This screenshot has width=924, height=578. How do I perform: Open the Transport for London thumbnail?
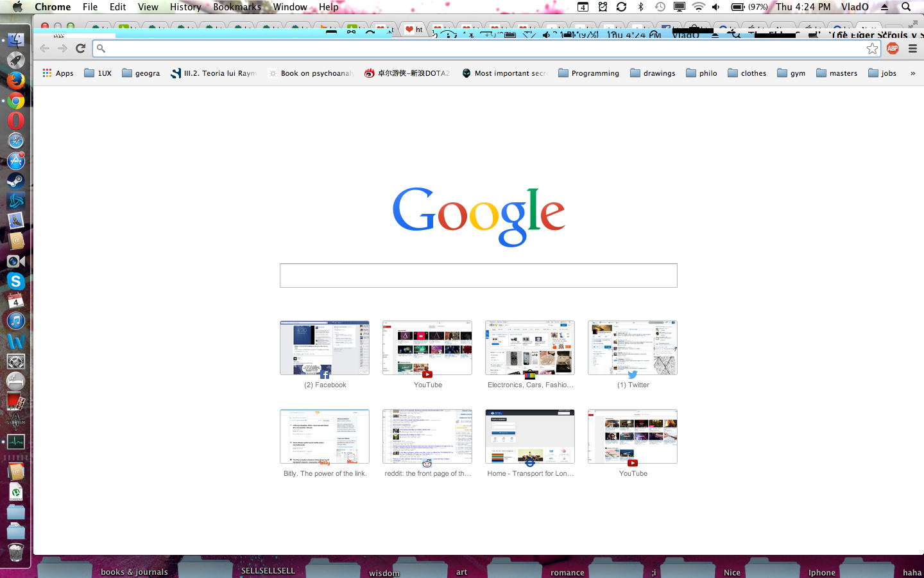(x=530, y=437)
